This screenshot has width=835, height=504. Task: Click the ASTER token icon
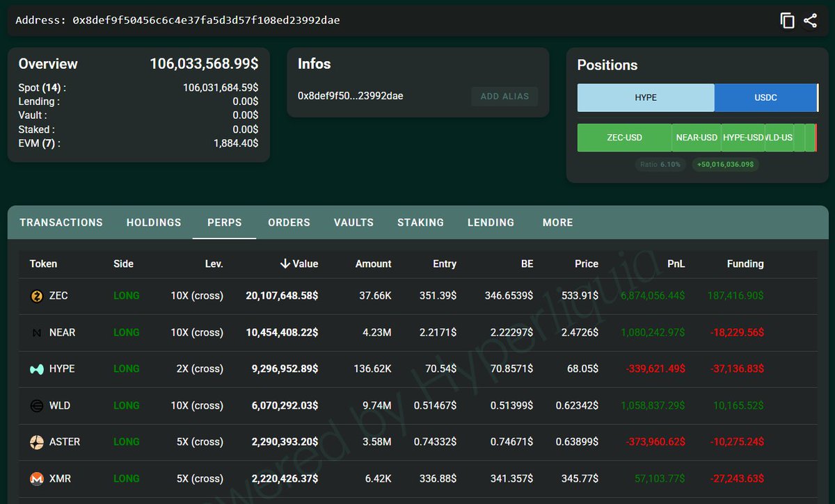tap(37, 442)
